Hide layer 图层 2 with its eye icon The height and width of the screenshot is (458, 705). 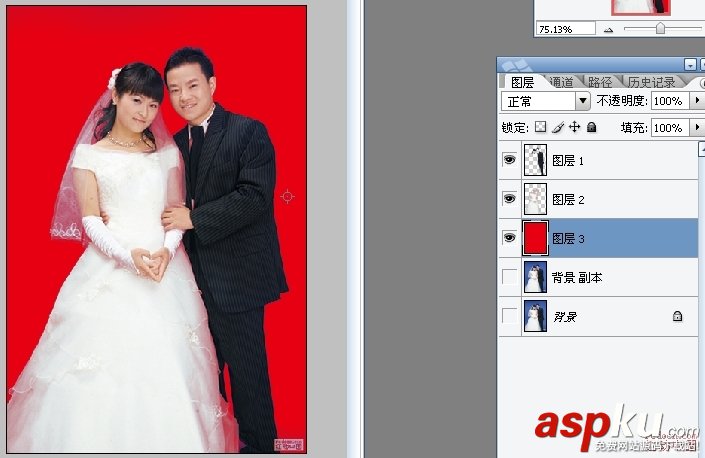(509, 198)
